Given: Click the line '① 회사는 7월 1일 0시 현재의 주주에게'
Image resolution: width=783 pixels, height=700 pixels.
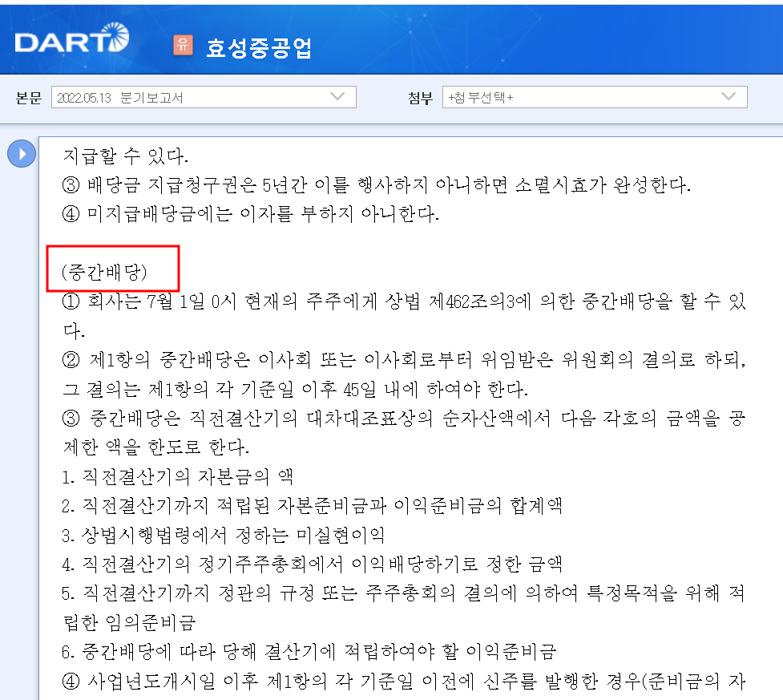Looking at the screenshot, I should pyautogui.click(x=403, y=301).
